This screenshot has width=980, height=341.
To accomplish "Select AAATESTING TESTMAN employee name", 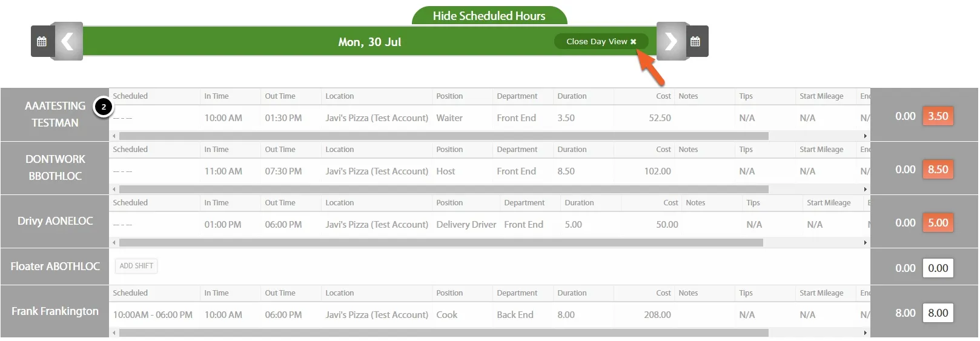I will [x=55, y=114].
